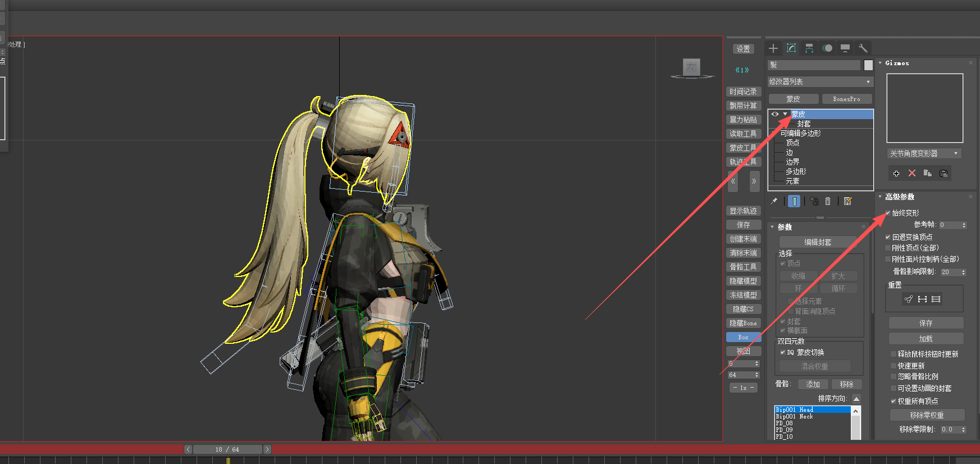Open the Display panel monitor icon
This screenshot has width=980, height=464.
point(845,48)
